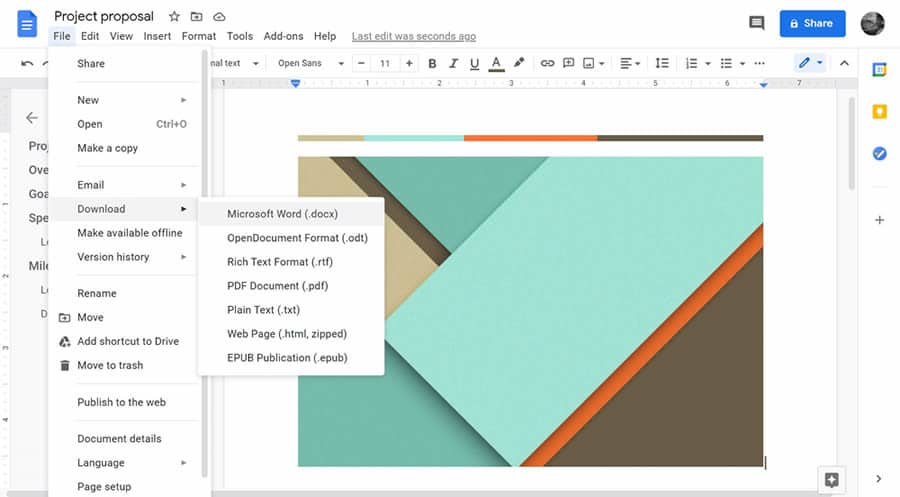The width and height of the screenshot is (900, 497).
Task: Click the Explore button at bottom right
Action: [832, 480]
